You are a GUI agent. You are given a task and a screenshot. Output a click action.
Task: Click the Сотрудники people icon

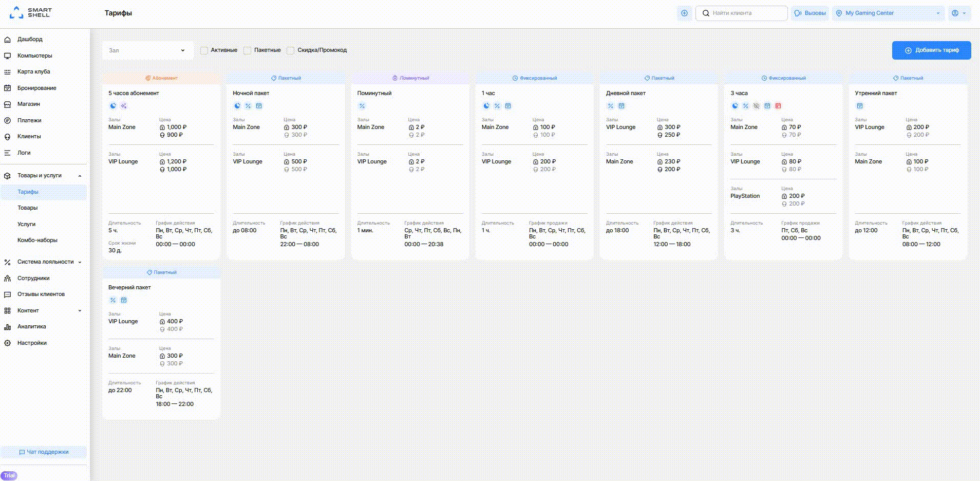coord(7,278)
